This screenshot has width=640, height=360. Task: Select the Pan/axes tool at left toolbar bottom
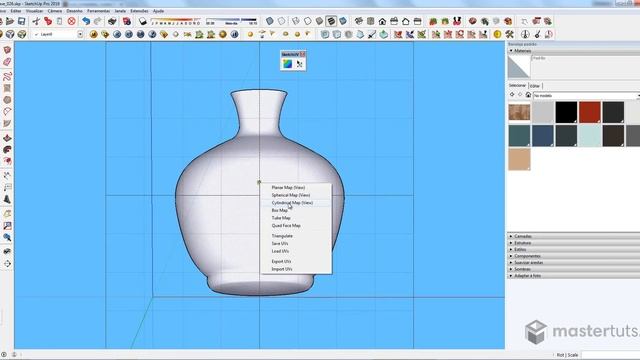click(7, 264)
